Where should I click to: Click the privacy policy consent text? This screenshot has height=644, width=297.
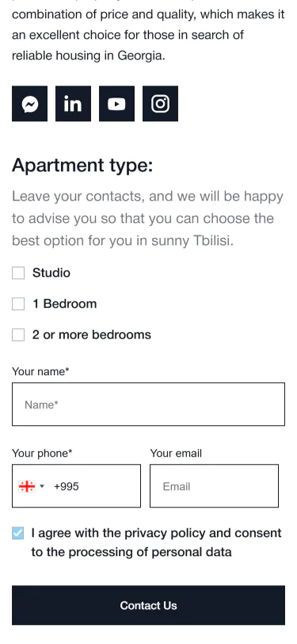click(x=156, y=542)
